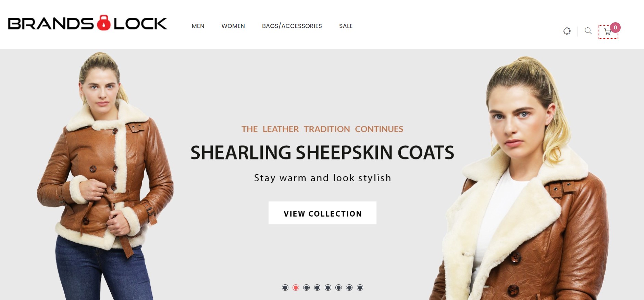
Task: Select the active red slider dot
Action: click(x=296, y=287)
